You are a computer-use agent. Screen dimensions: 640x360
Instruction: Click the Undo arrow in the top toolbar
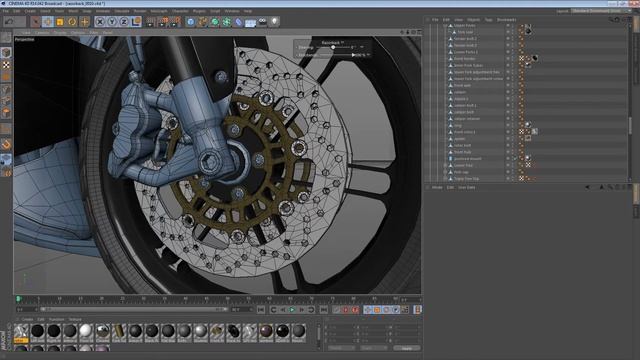[x=9, y=21]
